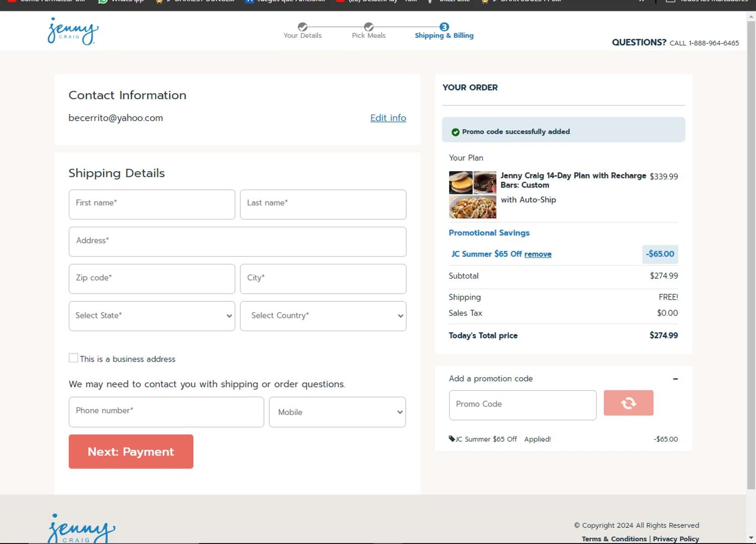Click Today's Total price $274.99
Screen dimensions: 756x544
664,335
